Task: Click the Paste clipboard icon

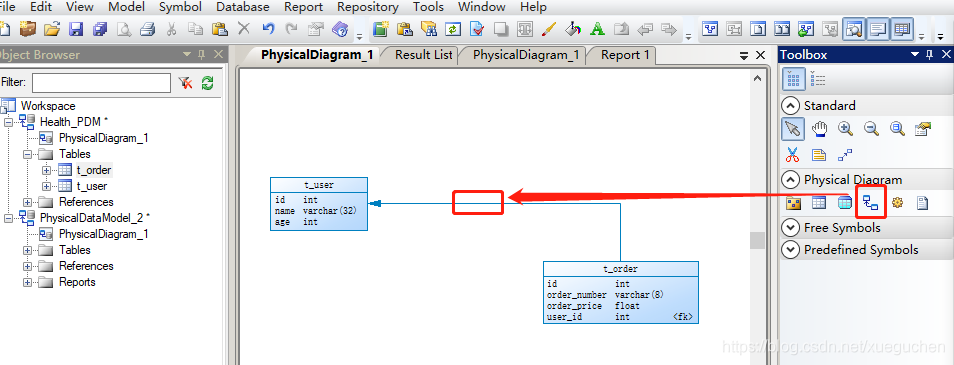Action: [x=220, y=29]
